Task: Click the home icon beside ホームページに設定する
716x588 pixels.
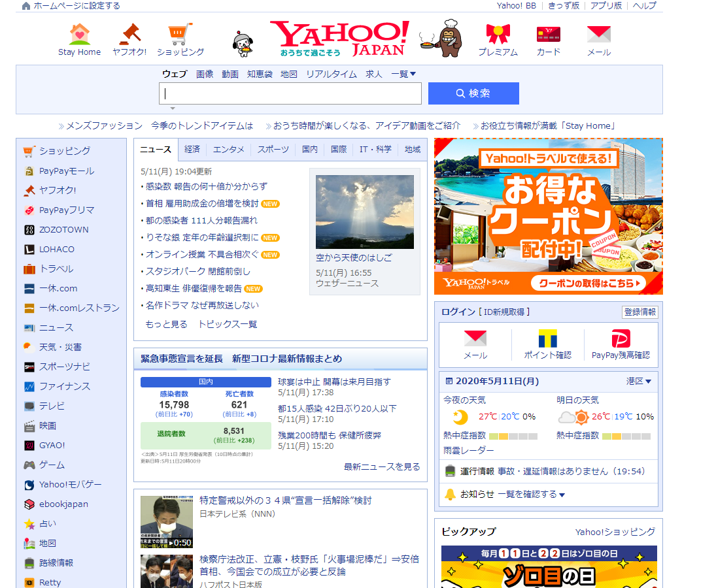Action: tap(26, 6)
